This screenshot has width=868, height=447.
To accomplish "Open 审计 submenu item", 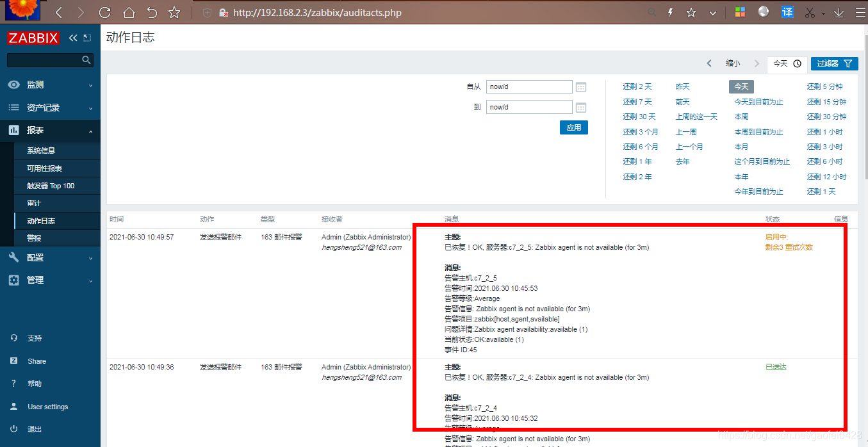I will [x=34, y=203].
